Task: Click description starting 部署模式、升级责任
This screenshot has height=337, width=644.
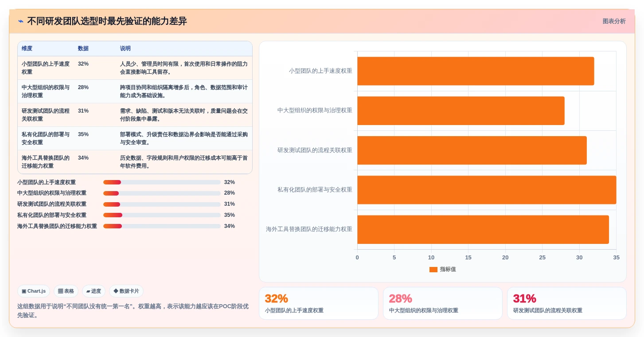Action: pos(184,138)
